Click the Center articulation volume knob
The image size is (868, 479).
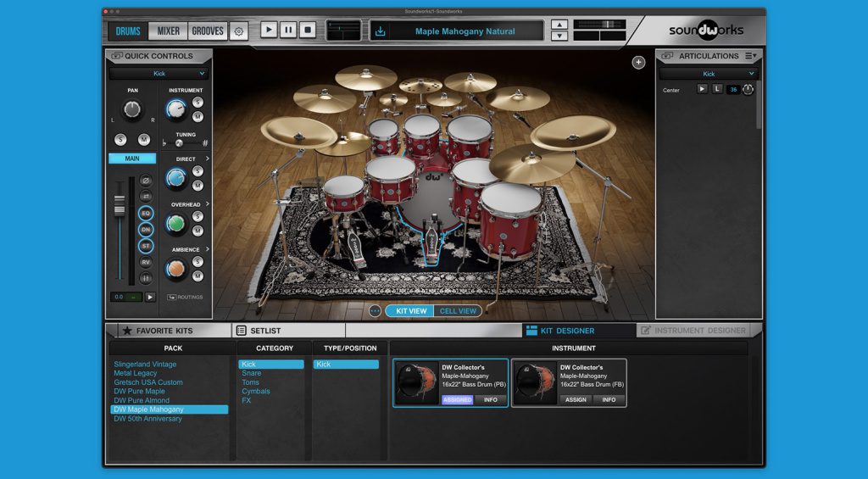coord(748,90)
